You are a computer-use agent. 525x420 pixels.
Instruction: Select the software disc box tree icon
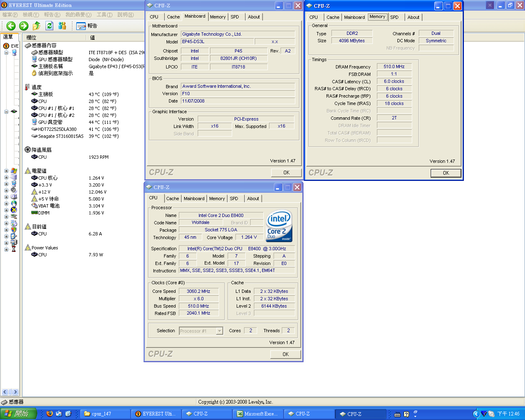point(14,223)
